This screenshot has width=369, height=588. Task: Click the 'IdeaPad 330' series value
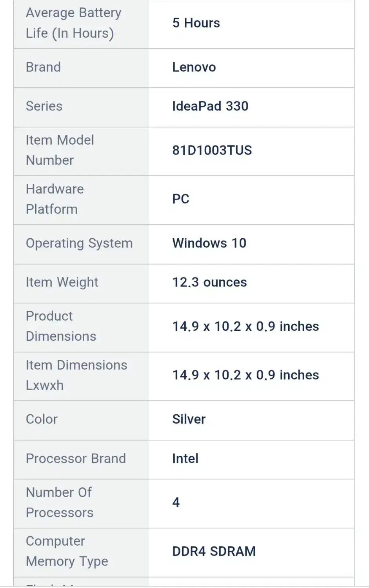210,106
